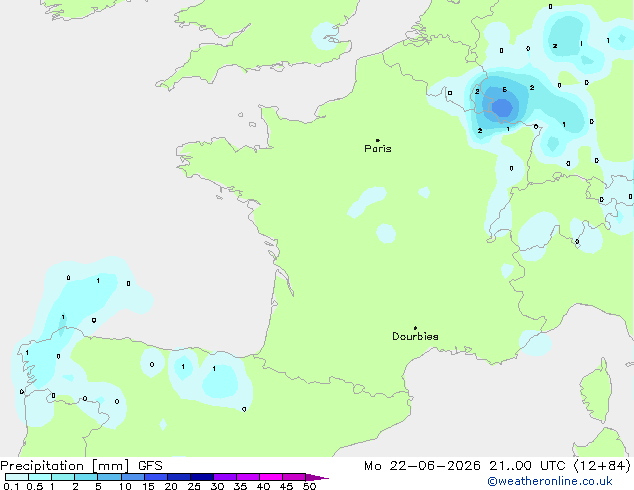Image resolution: width=634 pixels, height=490 pixels.
Task: Click the 10–15 mm legend swatch
Action: 132,477
